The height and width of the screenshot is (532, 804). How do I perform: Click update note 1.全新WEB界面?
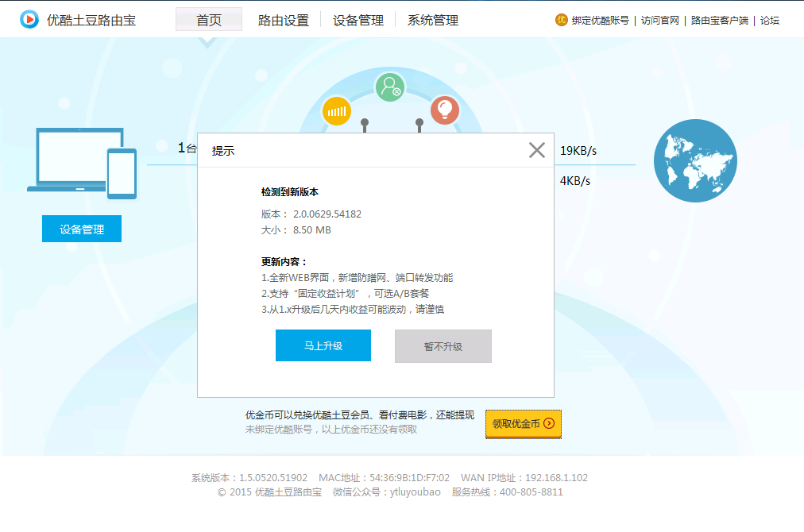coord(358,278)
